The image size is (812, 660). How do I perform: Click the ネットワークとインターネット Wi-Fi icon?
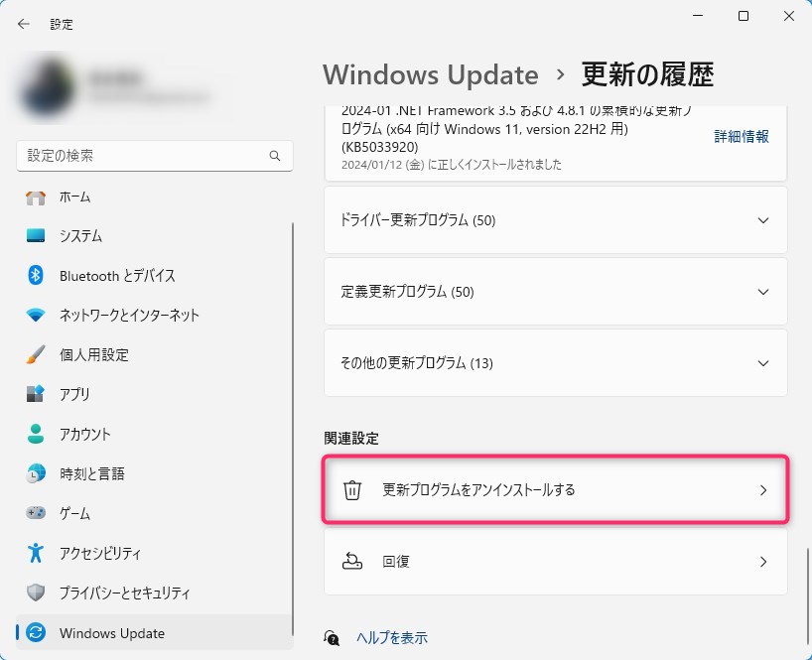tap(36, 316)
